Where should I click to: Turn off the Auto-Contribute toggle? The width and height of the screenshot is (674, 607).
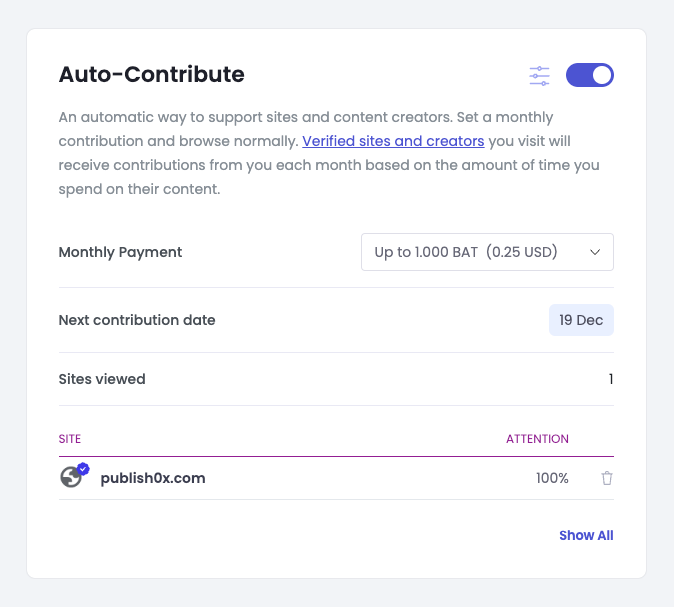pyautogui.click(x=590, y=75)
